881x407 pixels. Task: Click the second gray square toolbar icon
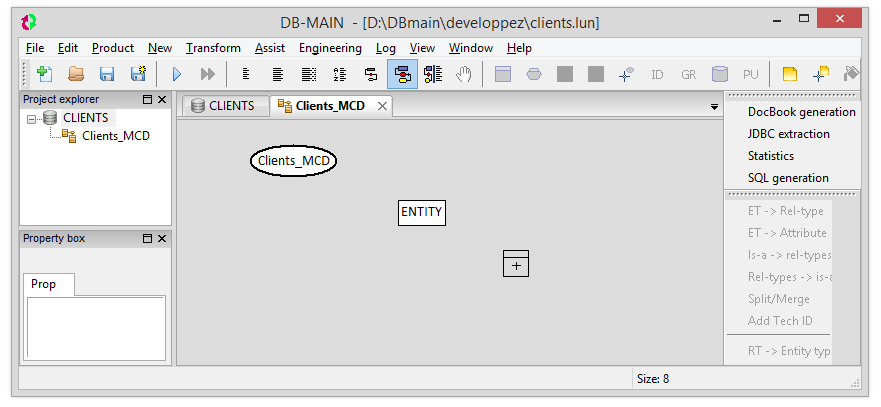tap(596, 74)
